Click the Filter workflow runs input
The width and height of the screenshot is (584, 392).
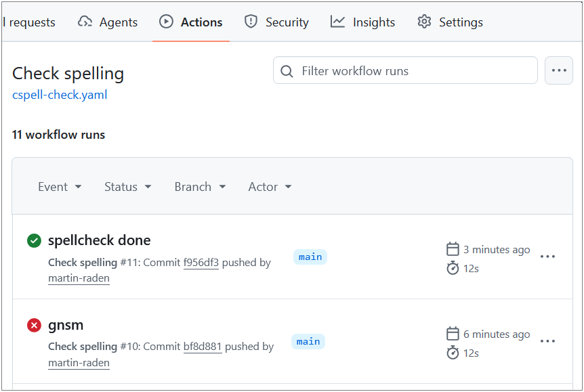(405, 70)
